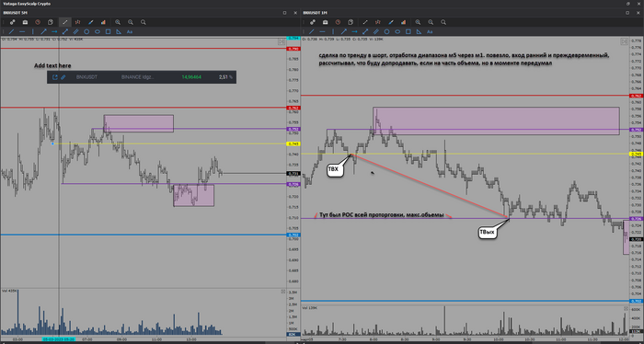Click the red 0.762 price label on right axis

click(637, 96)
